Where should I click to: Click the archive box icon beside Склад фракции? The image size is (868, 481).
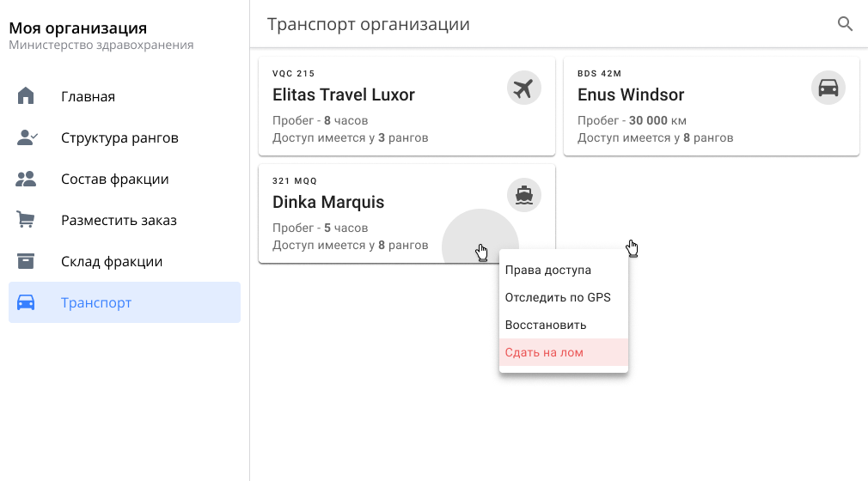[27, 261]
